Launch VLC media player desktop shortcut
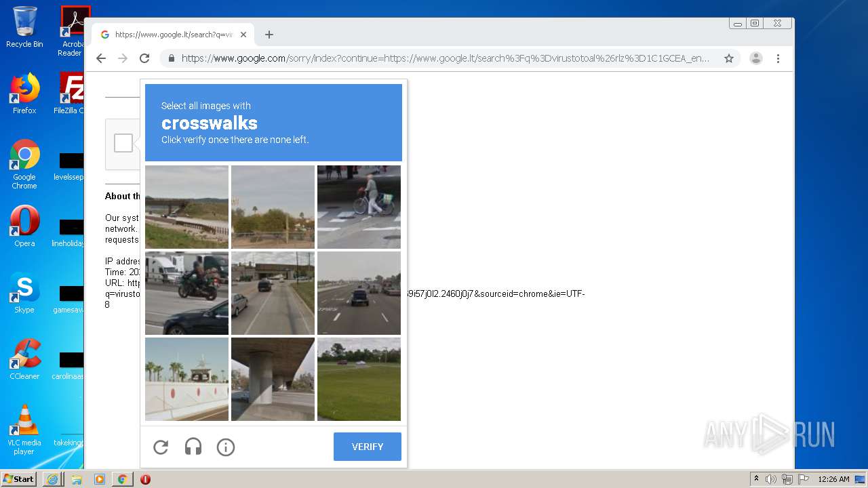 pyautogui.click(x=24, y=430)
